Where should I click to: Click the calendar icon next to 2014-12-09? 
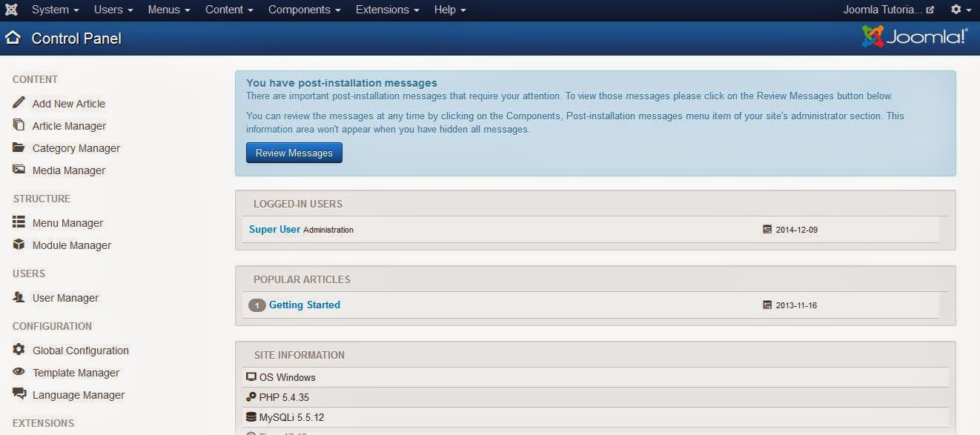point(767,230)
